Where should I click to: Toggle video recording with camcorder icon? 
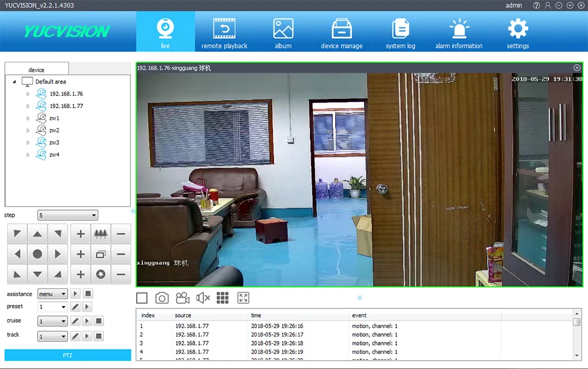click(x=183, y=298)
